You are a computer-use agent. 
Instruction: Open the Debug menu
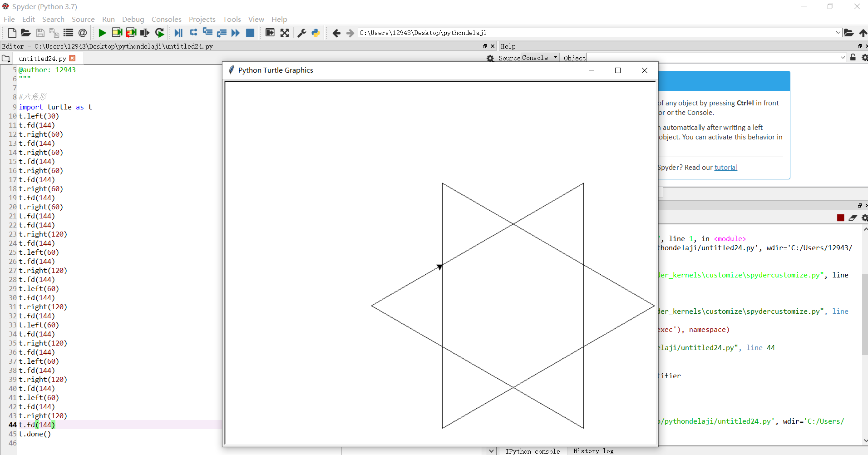(x=133, y=19)
